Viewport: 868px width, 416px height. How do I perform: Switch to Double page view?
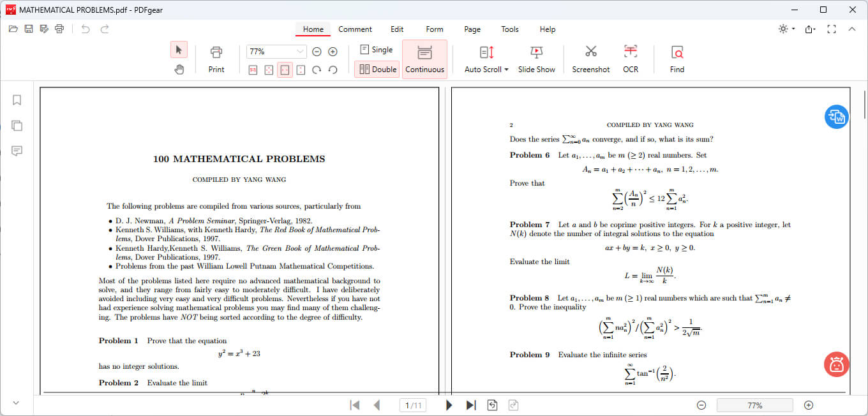(x=377, y=69)
